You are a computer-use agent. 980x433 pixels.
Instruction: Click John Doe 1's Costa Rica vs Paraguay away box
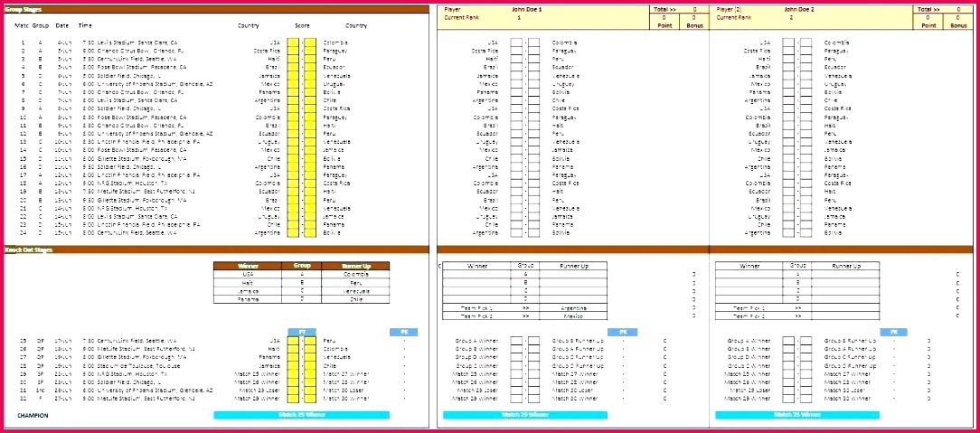pos(533,51)
